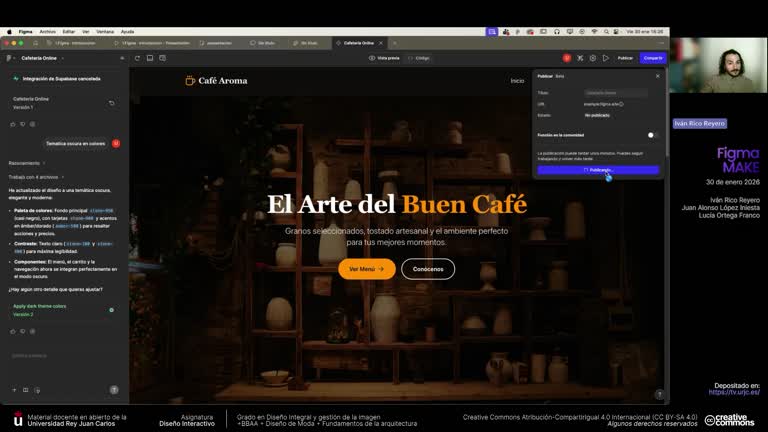The width and height of the screenshot is (768, 432).
Task: Thumbs up the Versión 1 response
Action: coord(13,124)
